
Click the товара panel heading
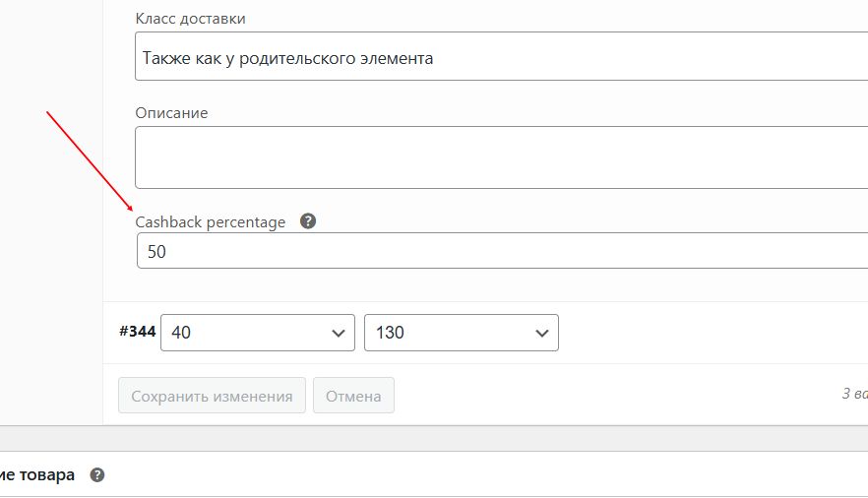[37, 474]
